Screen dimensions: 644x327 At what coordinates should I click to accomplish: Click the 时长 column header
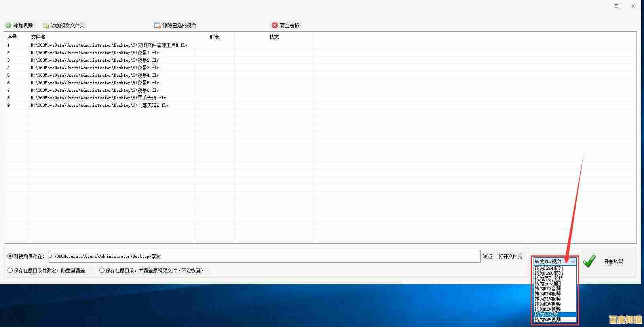215,37
